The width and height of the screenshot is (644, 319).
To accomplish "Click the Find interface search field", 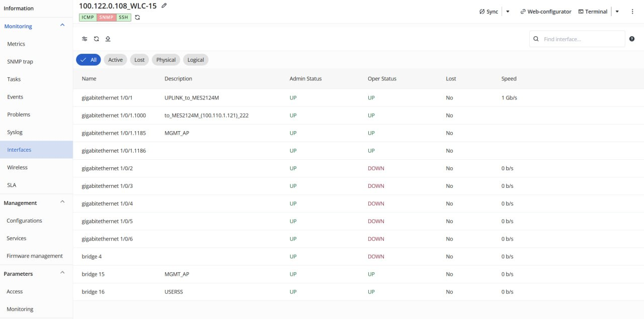I will pyautogui.click(x=581, y=39).
